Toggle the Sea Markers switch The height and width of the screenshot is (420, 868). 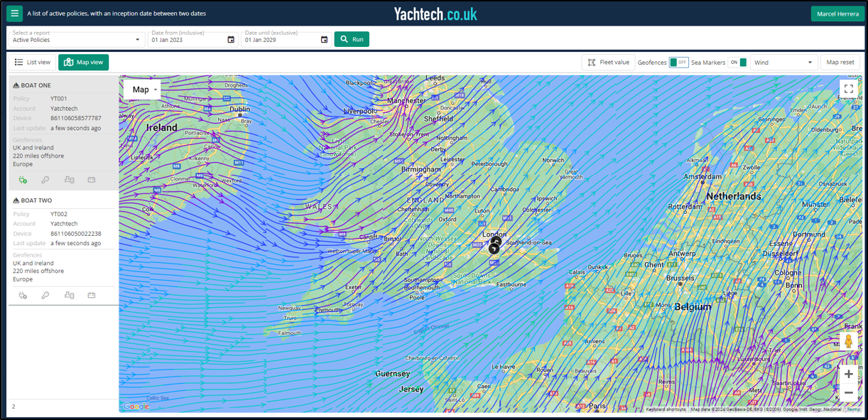(x=737, y=63)
